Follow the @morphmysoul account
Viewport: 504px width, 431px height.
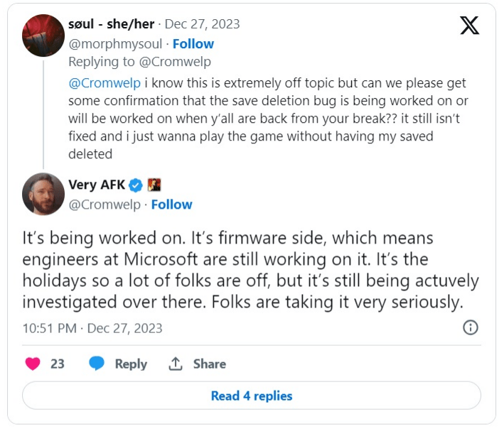tap(193, 43)
